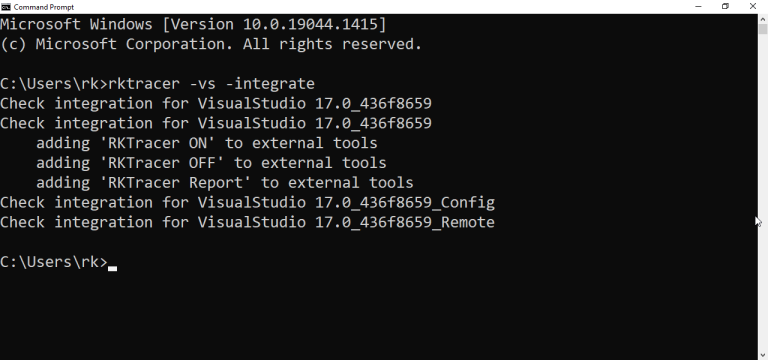Close the Command Prompt window
Screen dimensions: 768x360
753,6
